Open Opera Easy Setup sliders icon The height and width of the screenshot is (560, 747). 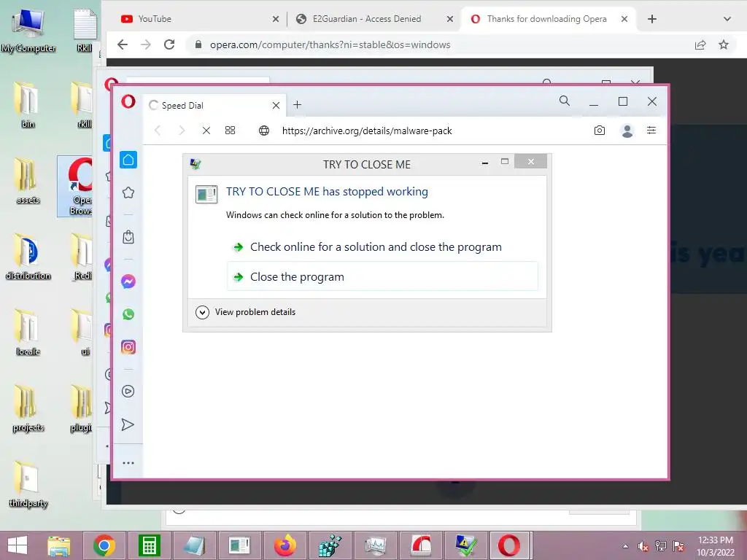tap(651, 131)
